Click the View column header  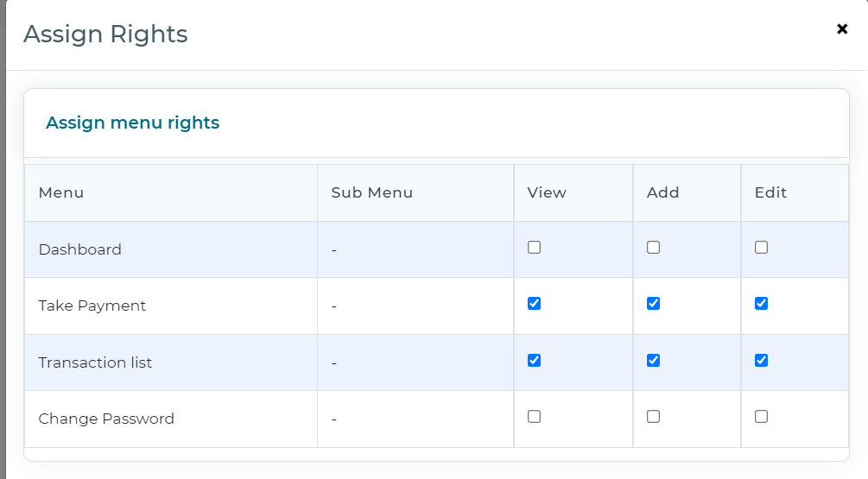[x=547, y=192]
